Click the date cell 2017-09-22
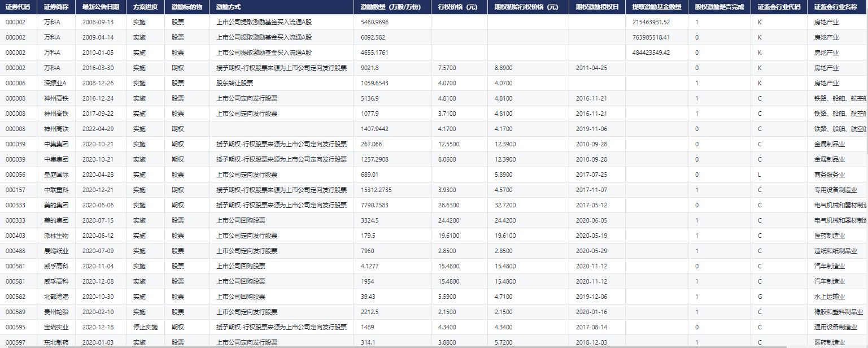Viewport: 868px width, 348px height. point(98,114)
